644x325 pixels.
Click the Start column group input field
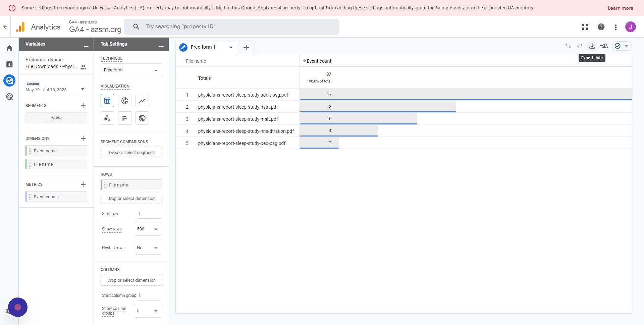point(150,295)
